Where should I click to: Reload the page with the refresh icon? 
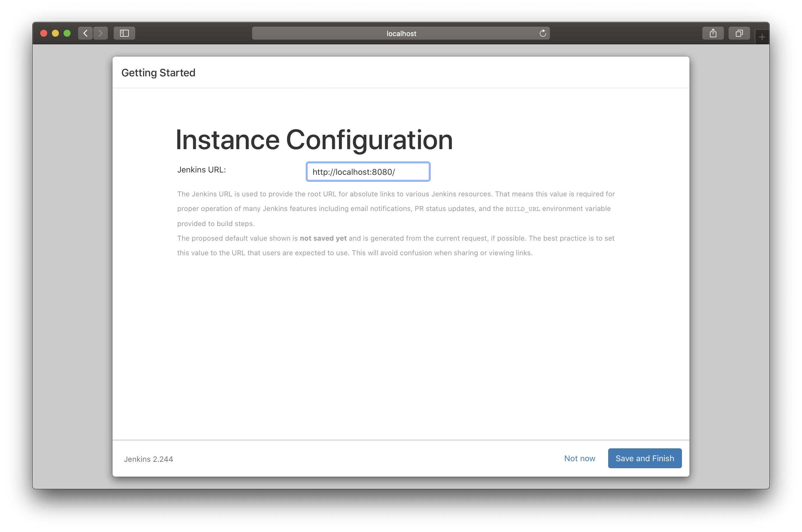[542, 33]
